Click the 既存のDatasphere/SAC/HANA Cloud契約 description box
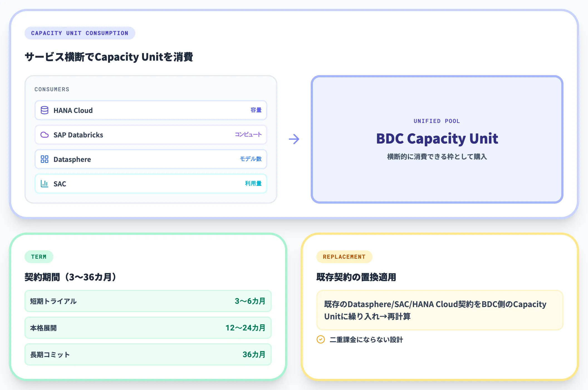This screenshot has width=588, height=390. click(x=440, y=310)
